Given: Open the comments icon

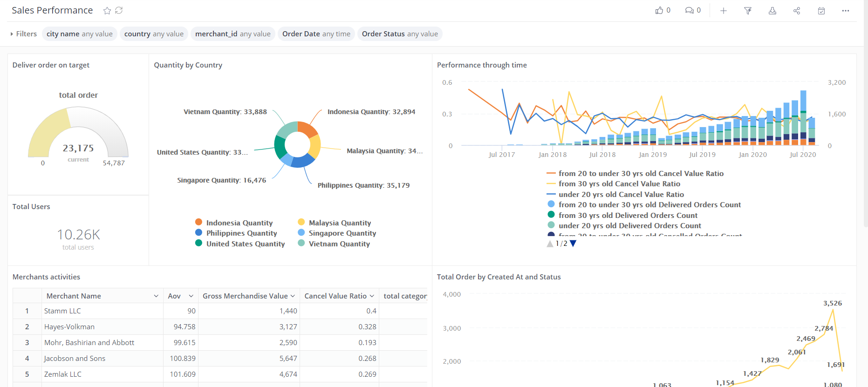Looking at the screenshot, I should coord(689,11).
